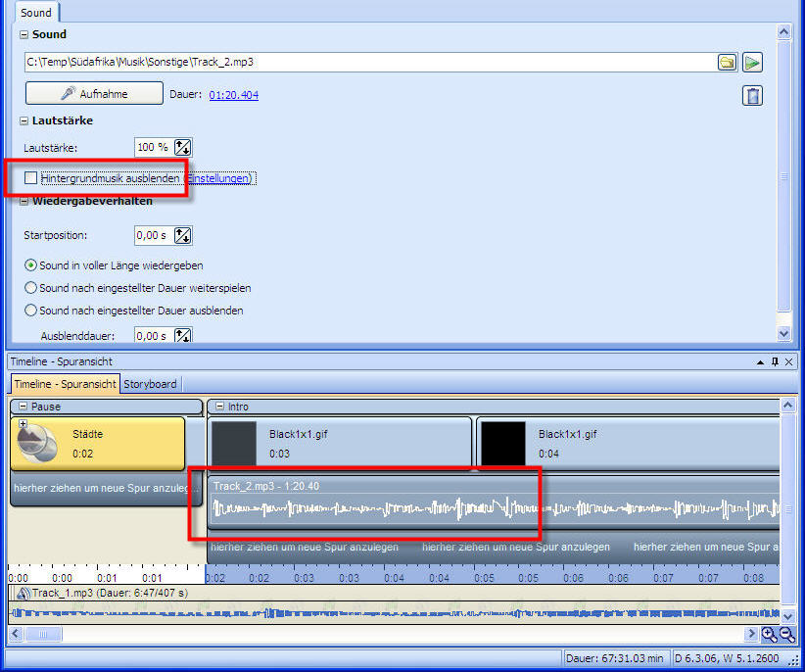
Task: Open the Dauer 01:20.404 link
Action: tap(233, 95)
